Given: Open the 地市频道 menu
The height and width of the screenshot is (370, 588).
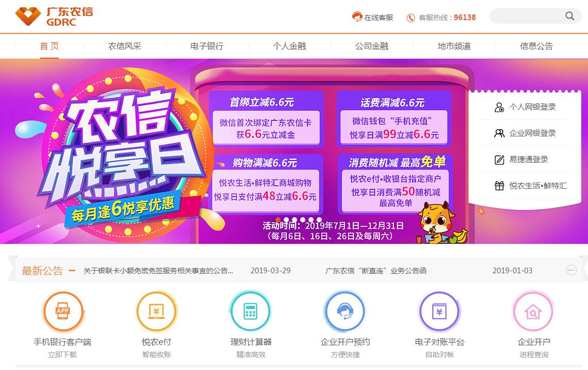Looking at the screenshot, I should 454,46.
